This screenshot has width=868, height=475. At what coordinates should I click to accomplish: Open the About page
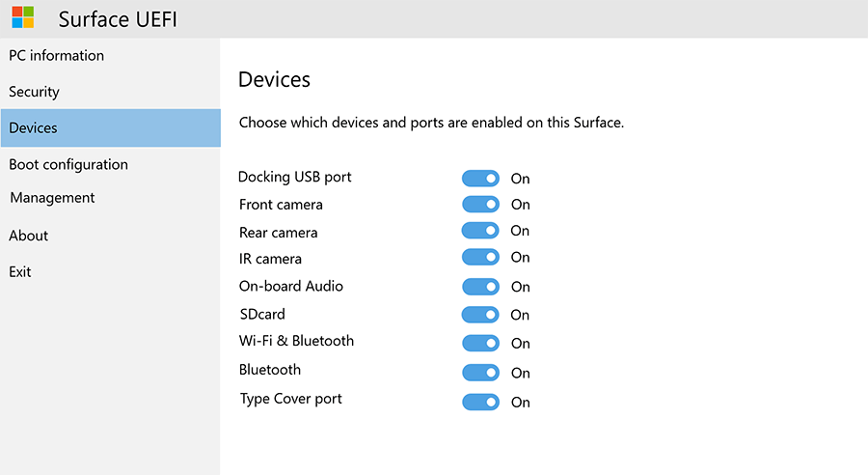tap(29, 236)
